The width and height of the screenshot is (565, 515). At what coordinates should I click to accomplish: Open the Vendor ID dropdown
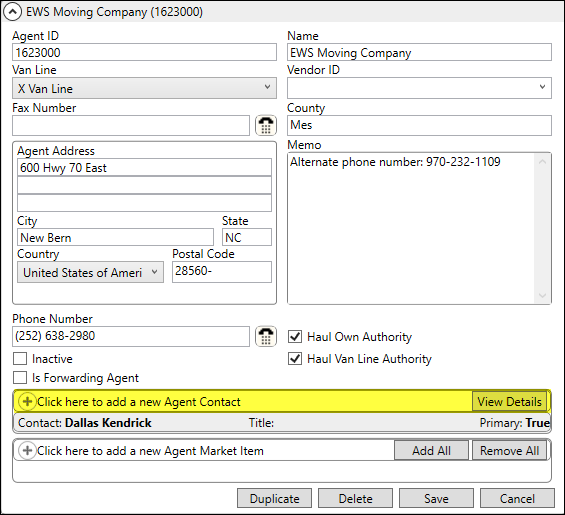coord(419,88)
